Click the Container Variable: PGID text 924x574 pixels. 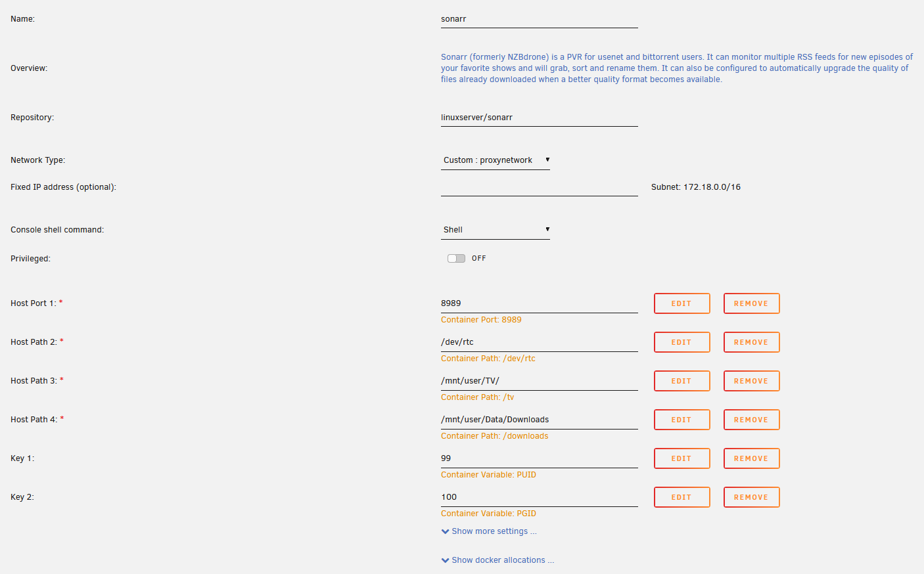click(x=488, y=514)
